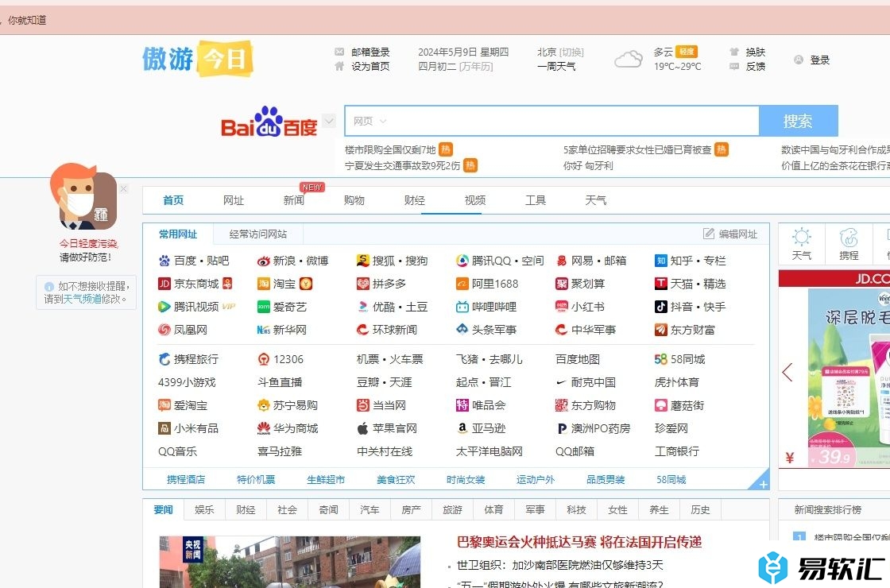
Task: Switch to the 首页 tab
Action: point(173,200)
